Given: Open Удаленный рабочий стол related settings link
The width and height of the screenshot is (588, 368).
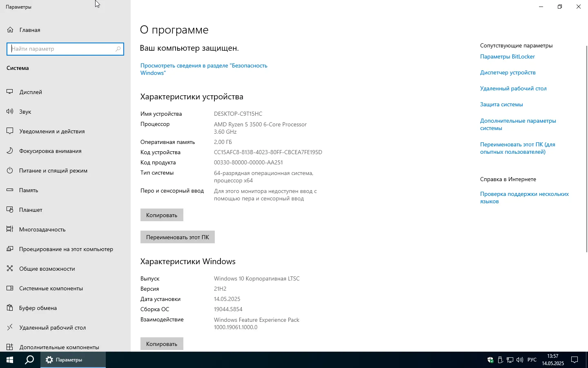Looking at the screenshot, I should (x=513, y=88).
